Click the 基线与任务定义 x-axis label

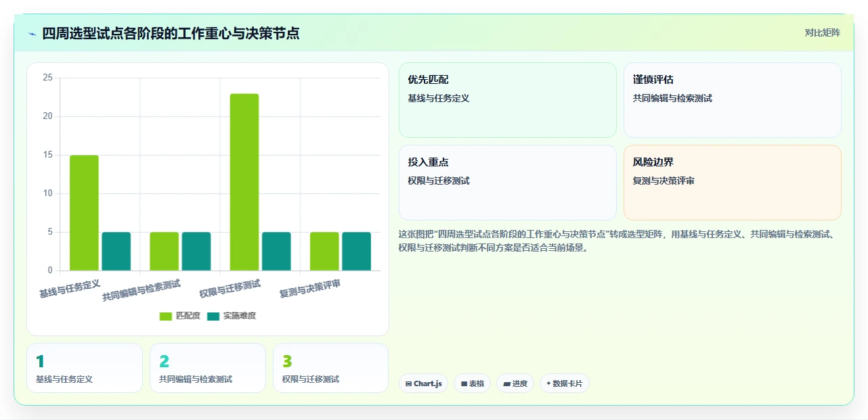70,289
